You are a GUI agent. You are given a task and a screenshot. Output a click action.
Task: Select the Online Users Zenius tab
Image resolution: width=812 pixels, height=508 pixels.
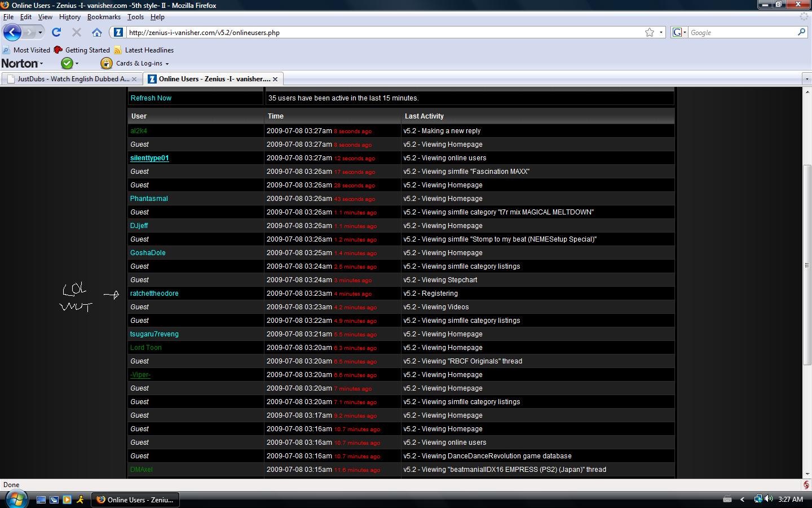213,79
